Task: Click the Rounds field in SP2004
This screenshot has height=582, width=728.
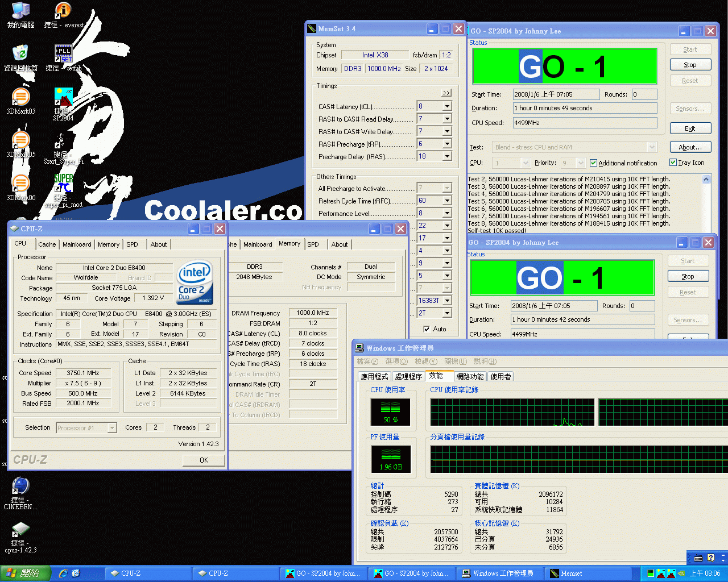Action: point(644,94)
